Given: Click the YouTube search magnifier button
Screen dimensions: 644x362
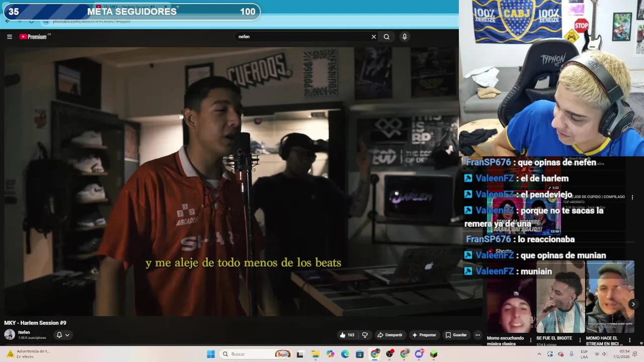Looking at the screenshot, I should tap(386, 37).
